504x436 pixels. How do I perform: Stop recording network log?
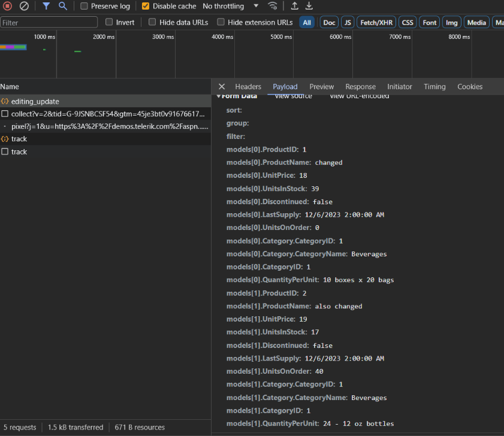(8, 6)
